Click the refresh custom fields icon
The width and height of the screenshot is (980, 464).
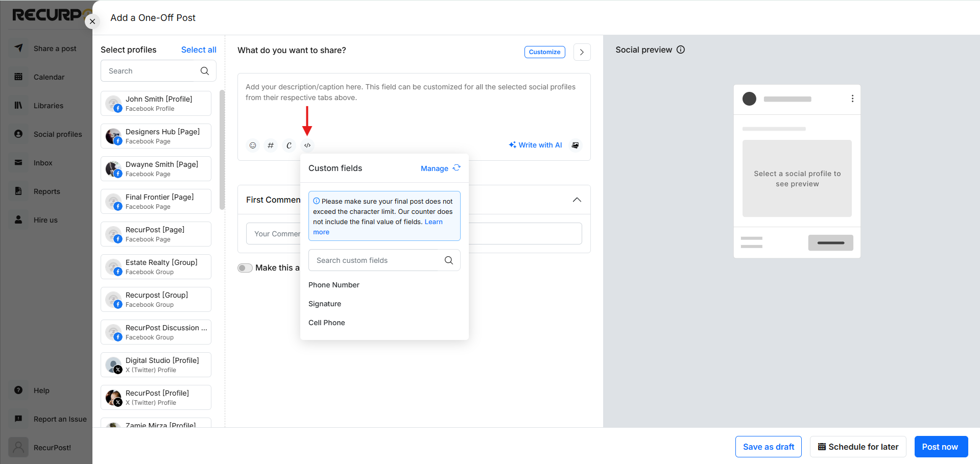pyautogui.click(x=457, y=168)
